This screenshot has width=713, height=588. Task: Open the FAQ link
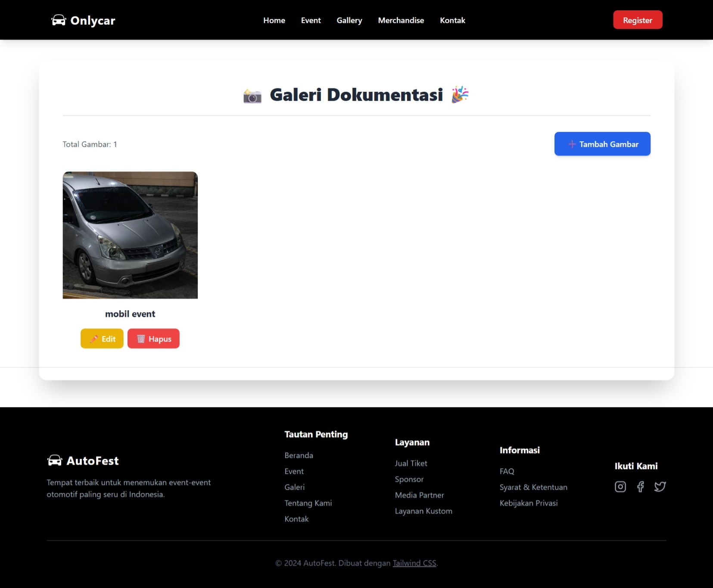[507, 471]
